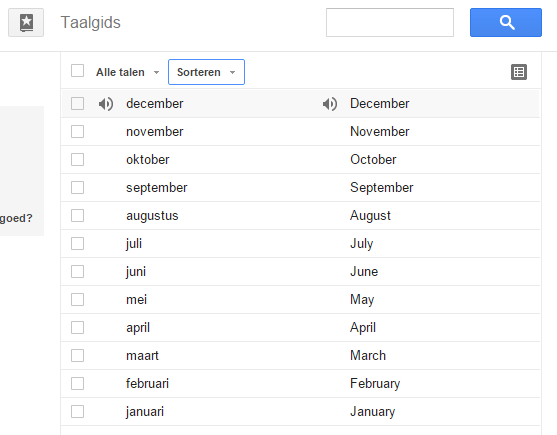
Task: Open the Alle talen language dropdown
Action: 127,72
